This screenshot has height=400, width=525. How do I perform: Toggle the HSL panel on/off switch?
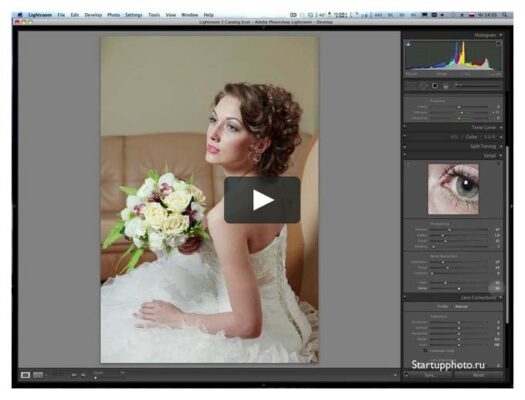(405, 137)
